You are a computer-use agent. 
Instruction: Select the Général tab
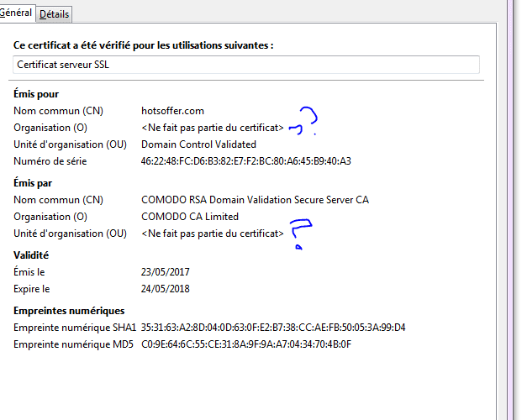pos(15,13)
